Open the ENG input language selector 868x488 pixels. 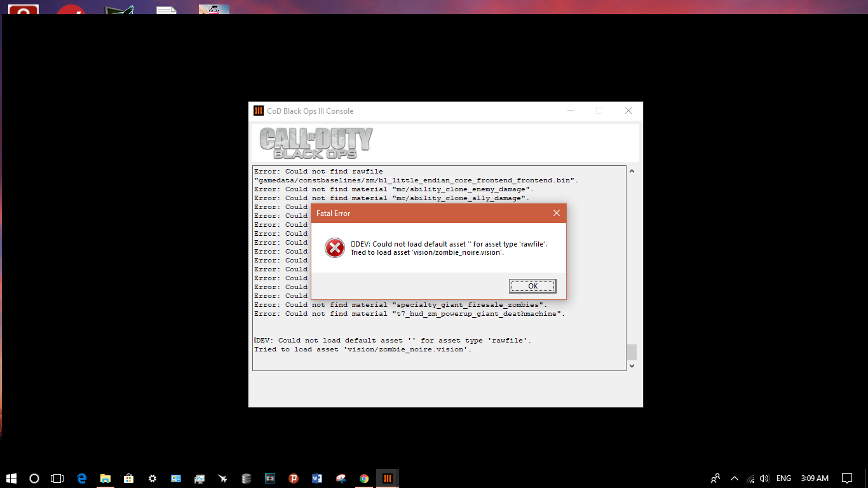pos(783,478)
